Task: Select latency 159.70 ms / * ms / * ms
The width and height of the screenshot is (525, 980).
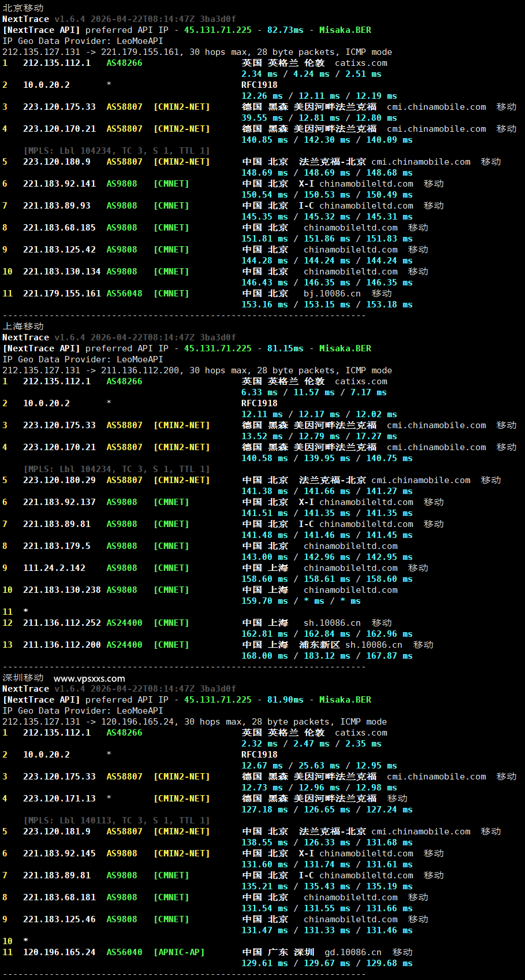Action: tap(301, 601)
